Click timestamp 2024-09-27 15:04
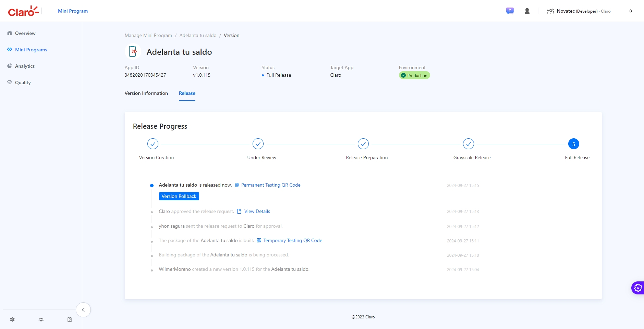 coord(463,270)
